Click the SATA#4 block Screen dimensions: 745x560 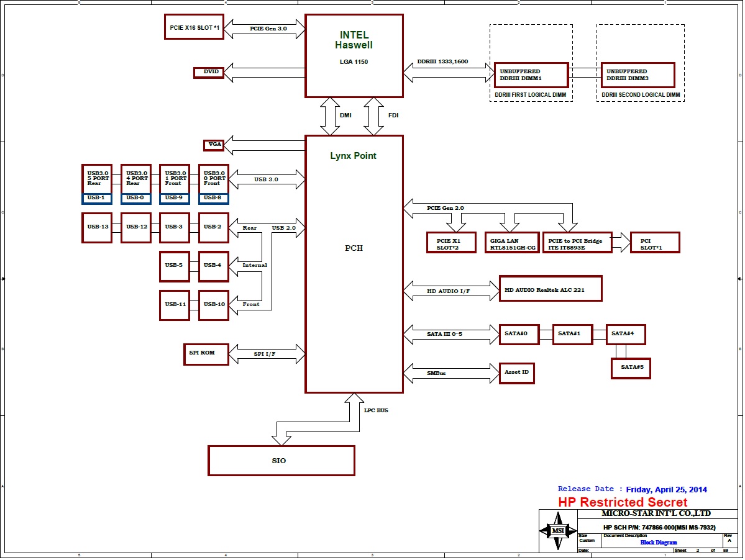click(626, 334)
